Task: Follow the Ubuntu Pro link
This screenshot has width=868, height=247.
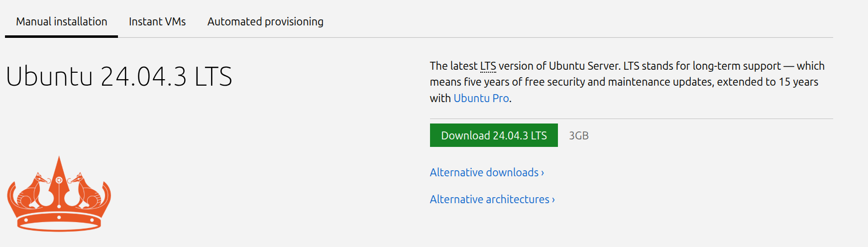Action: [481, 98]
